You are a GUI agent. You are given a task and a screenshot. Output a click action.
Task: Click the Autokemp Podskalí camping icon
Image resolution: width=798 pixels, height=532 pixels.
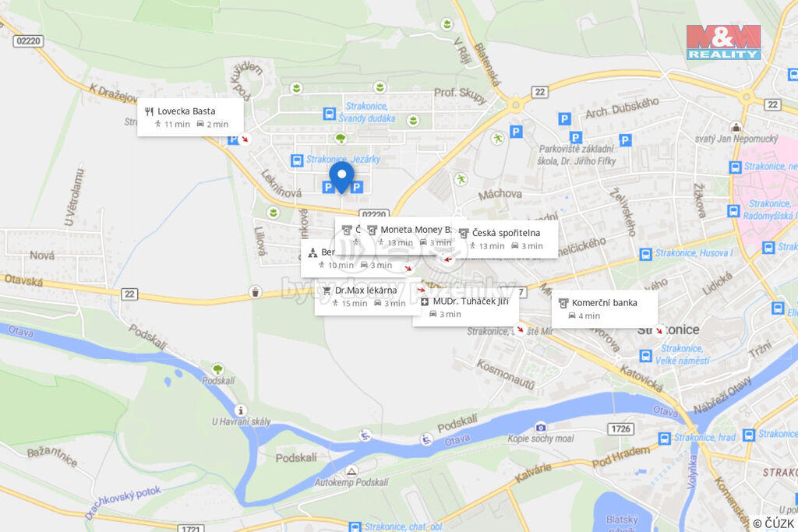(351, 471)
